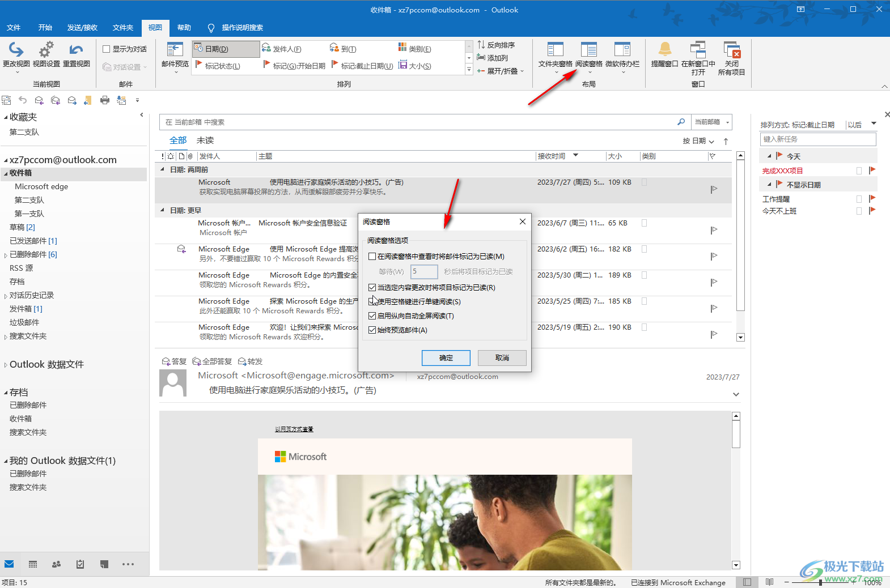Click the Undo icon in quick toolbar
Screen dimensions: 890x588
pos(23,100)
